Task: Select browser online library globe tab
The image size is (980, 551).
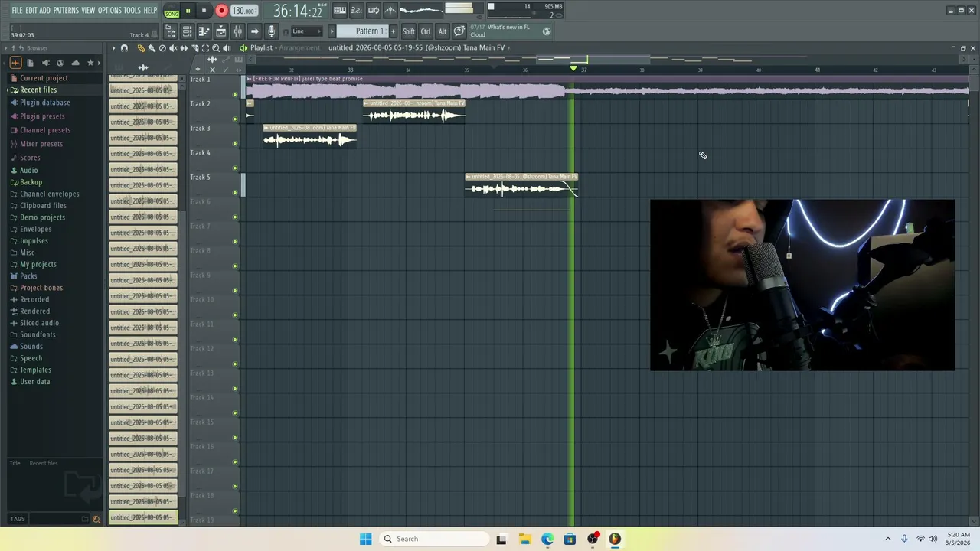Action: tap(60, 63)
